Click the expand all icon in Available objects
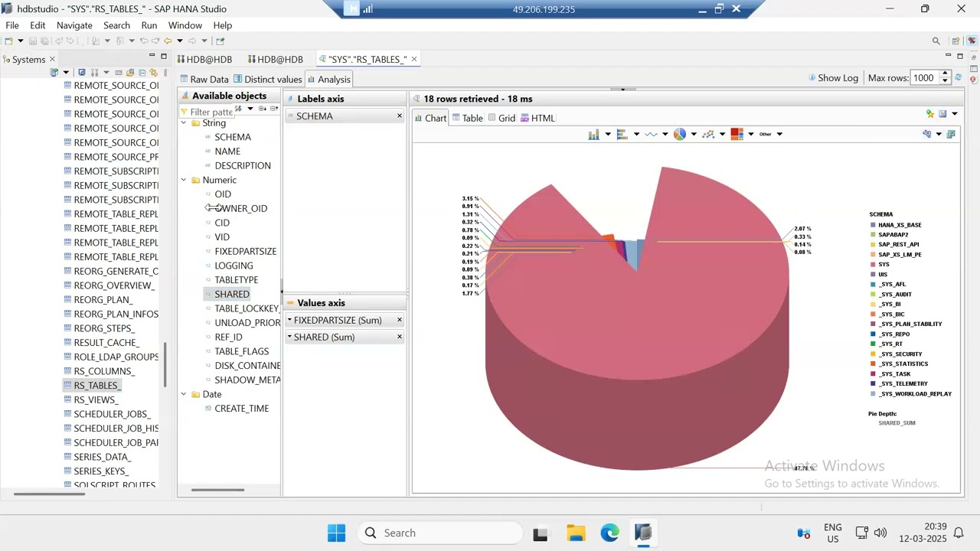This screenshot has height=551, width=980. click(x=262, y=109)
